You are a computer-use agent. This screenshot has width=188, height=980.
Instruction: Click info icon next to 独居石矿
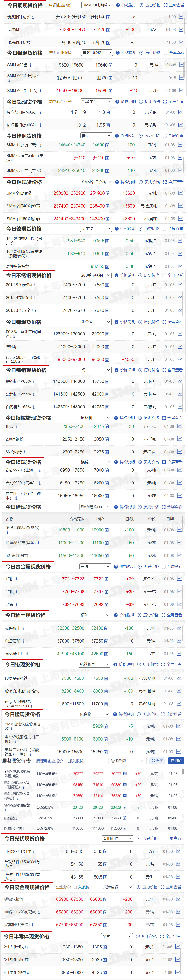tap(23, 641)
